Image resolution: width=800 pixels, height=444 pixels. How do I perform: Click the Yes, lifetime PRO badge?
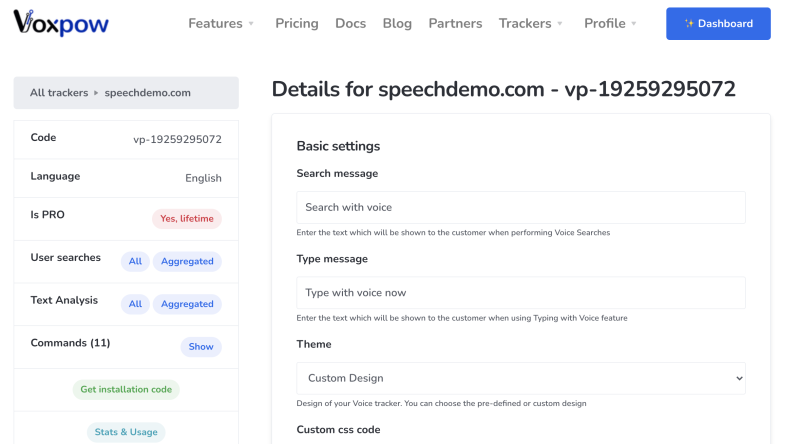(187, 218)
